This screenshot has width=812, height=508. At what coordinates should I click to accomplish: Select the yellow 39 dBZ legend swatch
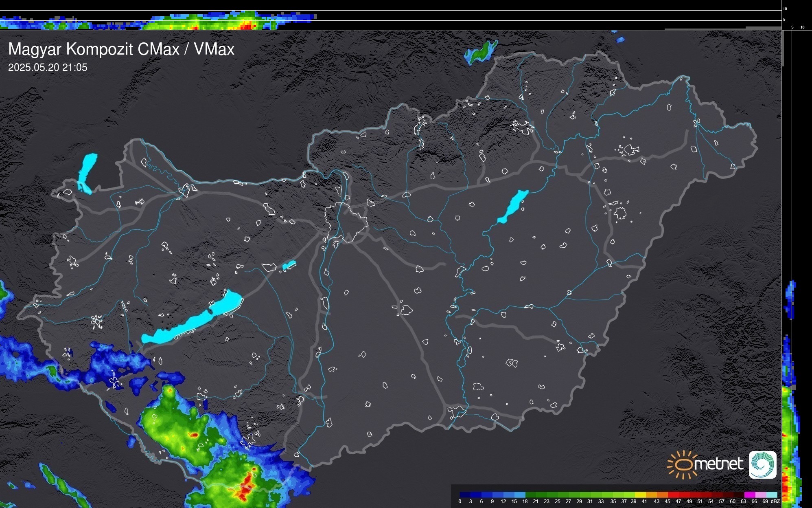640,495
